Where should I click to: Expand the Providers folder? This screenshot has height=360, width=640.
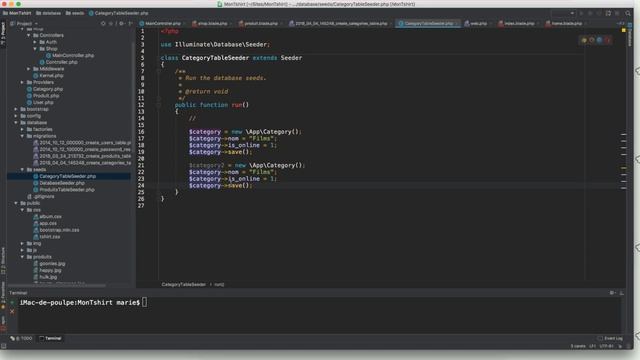tap(22, 82)
